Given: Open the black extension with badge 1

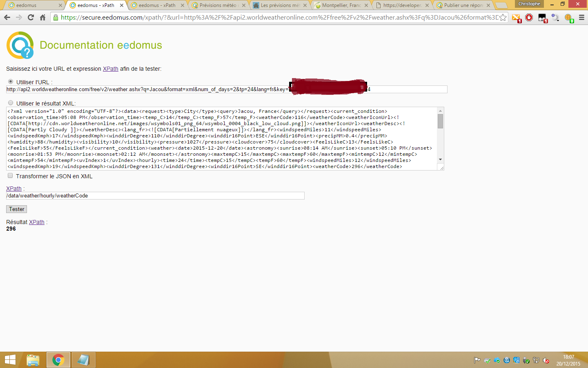Looking at the screenshot, I should click(543, 18).
